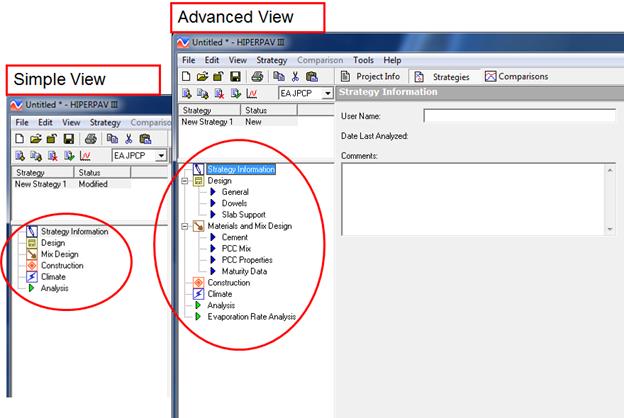Click Cut scissors icon in Simple View toolbar
The height and width of the screenshot is (418, 624).
coord(129,139)
